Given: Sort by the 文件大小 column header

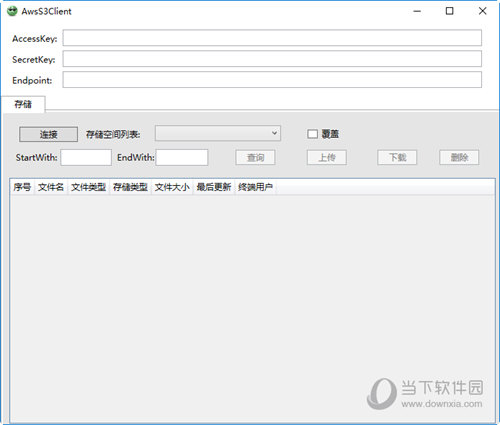Looking at the screenshot, I should click(172, 187).
